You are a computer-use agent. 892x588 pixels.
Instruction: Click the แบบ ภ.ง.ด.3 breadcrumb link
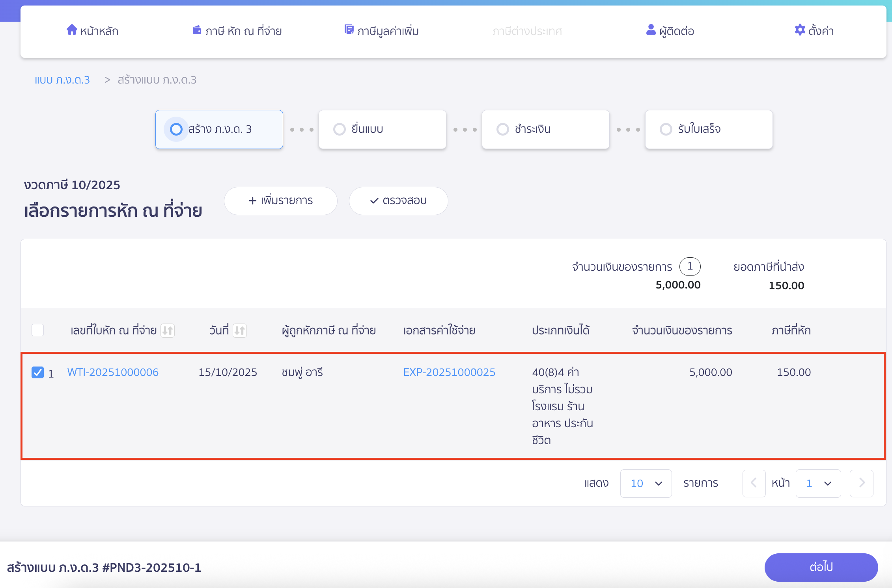pos(62,80)
